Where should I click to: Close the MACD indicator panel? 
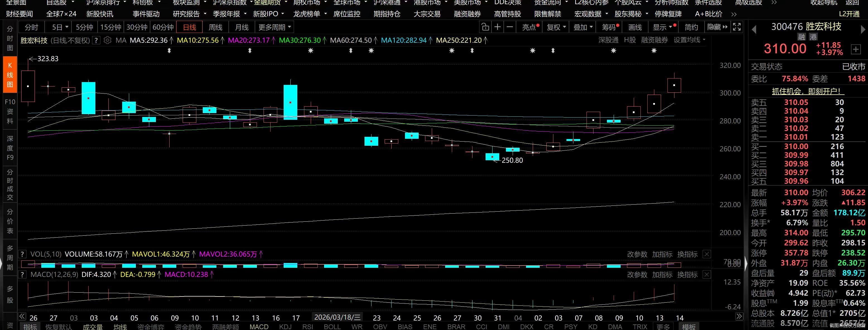click(707, 274)
